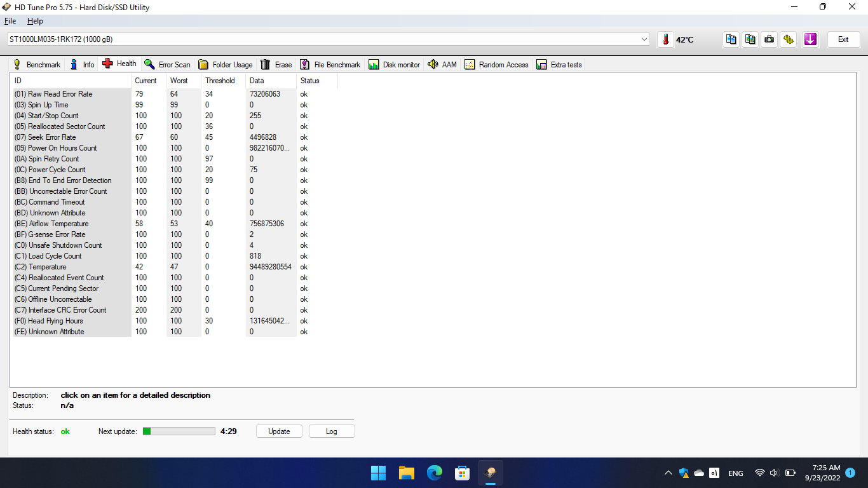868x488 pixels.
Task: Show hidden system tray icons
Action: (x=668, y=473)
